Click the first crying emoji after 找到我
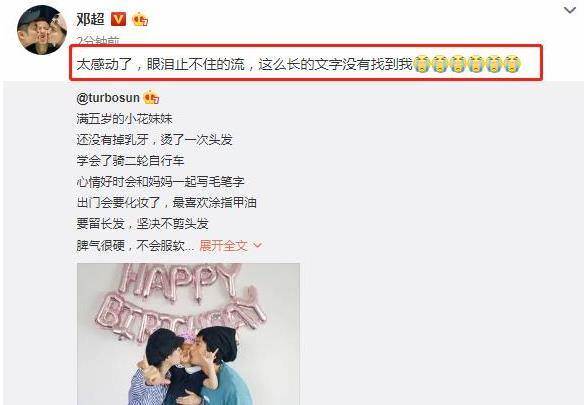 click(x=422, y=64)
